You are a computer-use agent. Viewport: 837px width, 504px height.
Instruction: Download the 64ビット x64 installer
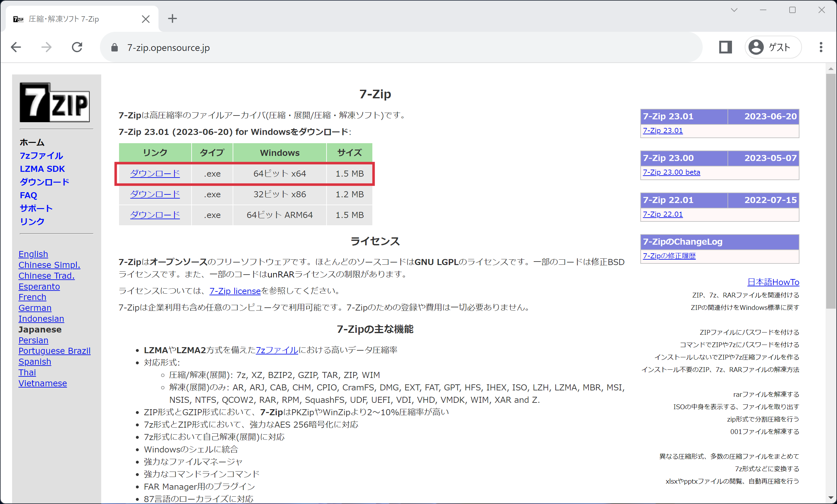(x=155, y=173)
